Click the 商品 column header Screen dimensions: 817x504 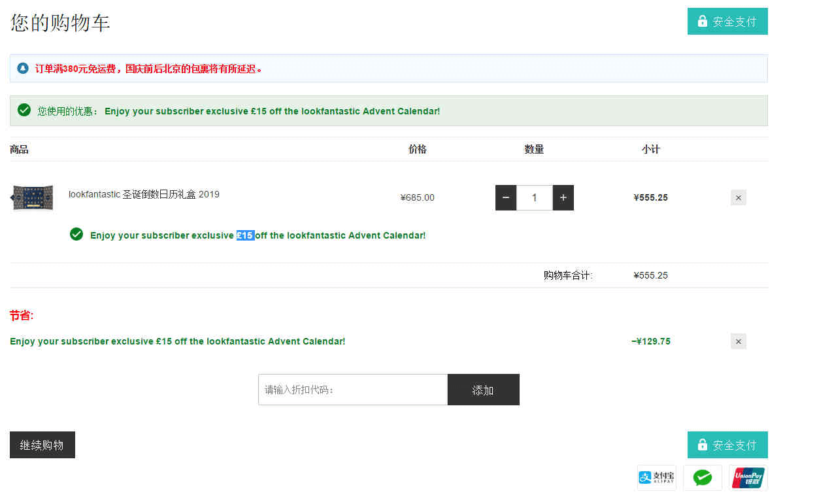pyautogui.click(x=19, y=149)
